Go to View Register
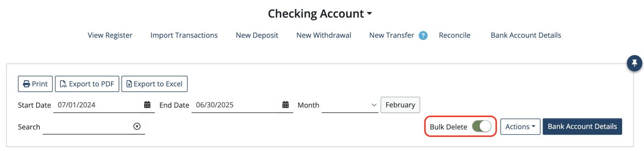Screen dimensions: 644x151 110,36
